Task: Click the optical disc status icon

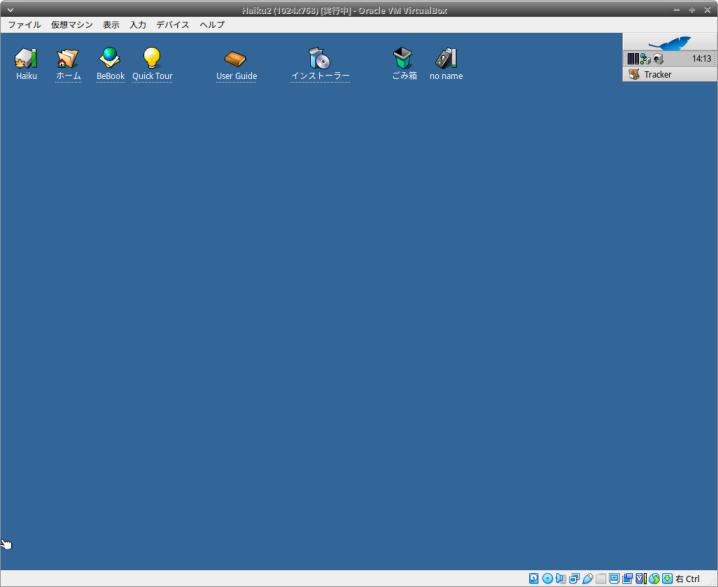Action: [547, 578]
